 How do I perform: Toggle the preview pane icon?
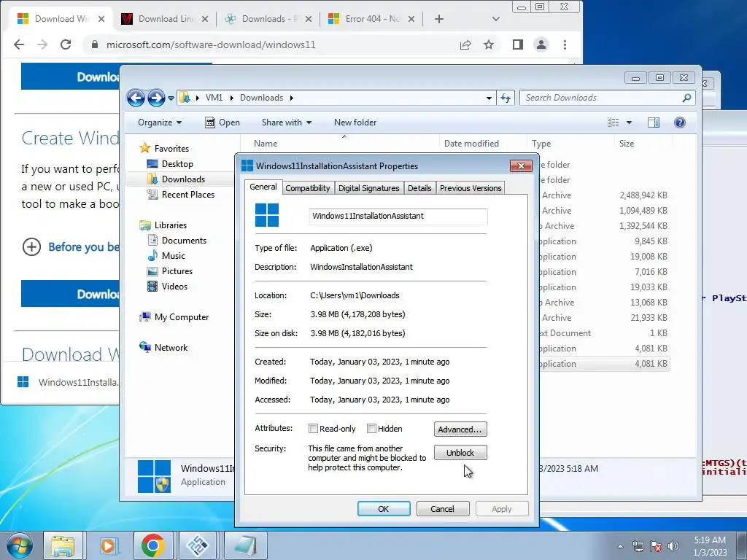(x=654, y=122)
